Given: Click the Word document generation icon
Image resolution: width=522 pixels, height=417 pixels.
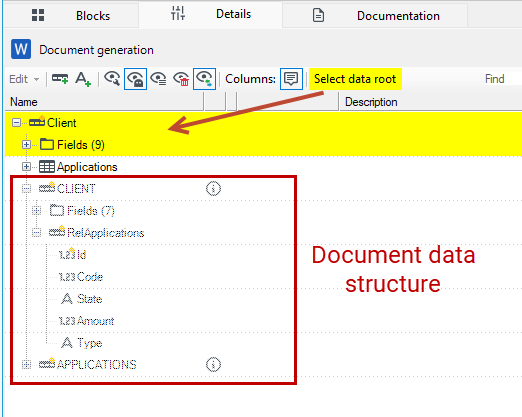Looking at the screenshot, I should (x=21, y=49).
